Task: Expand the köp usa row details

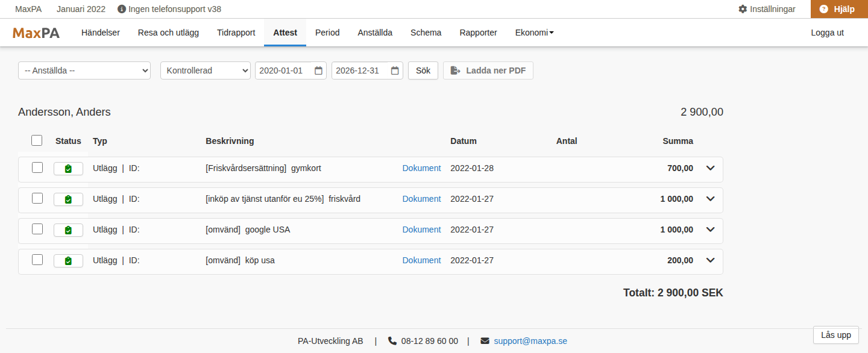Action: 710,260
